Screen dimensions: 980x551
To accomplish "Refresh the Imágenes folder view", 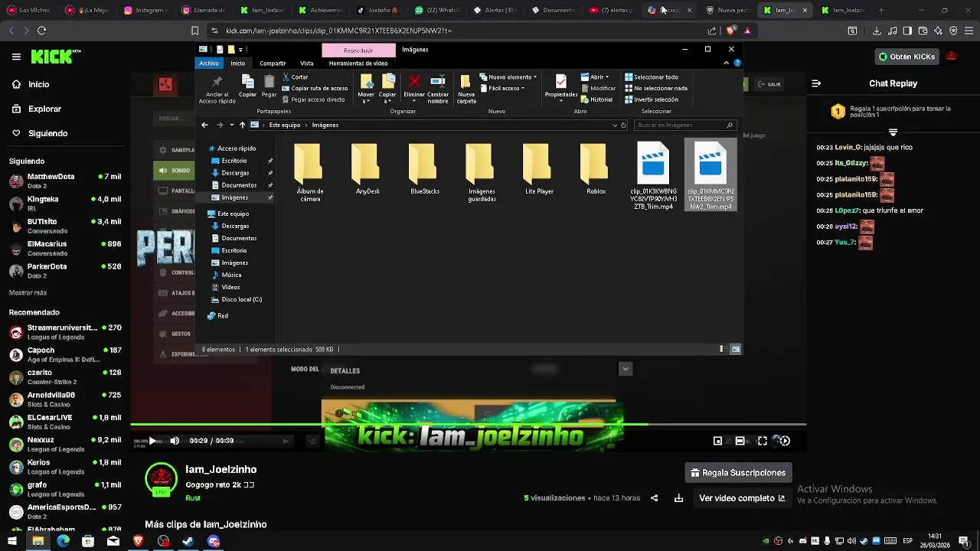I will 623,125.
